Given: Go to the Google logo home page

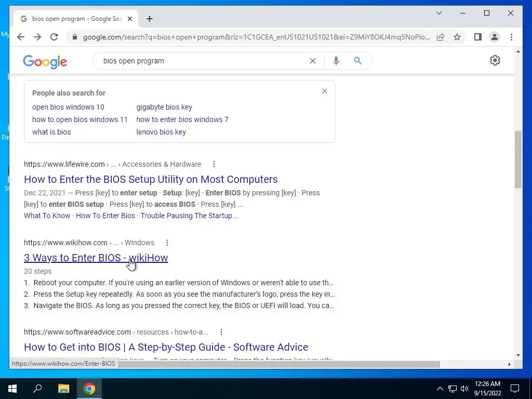Looking at the screenshot, I should pos(45,62).
